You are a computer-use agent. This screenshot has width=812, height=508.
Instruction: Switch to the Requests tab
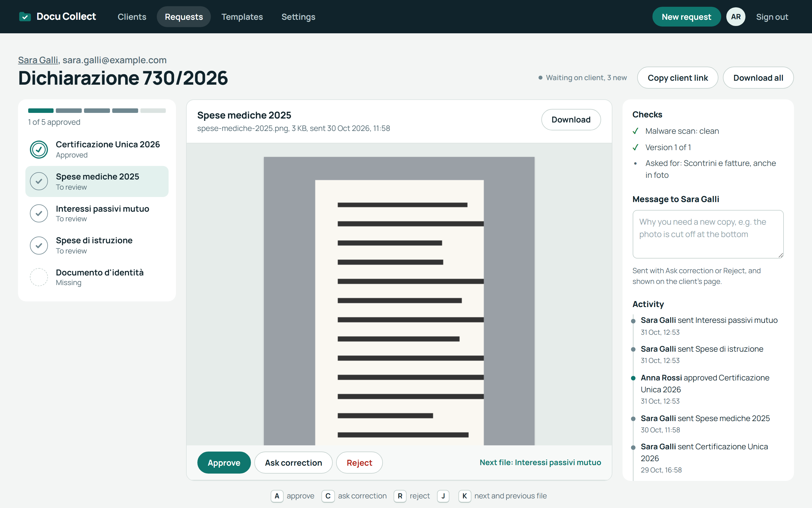(184, 17)
